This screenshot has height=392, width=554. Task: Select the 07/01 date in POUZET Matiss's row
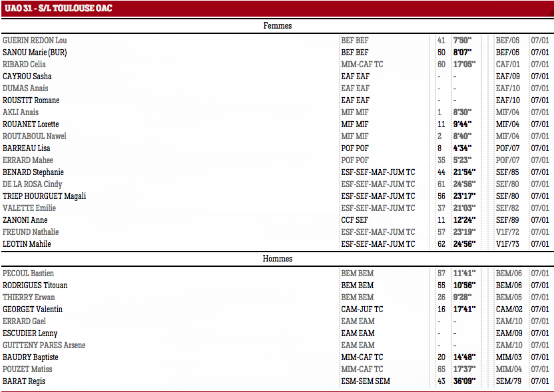(x=540, y=370)
